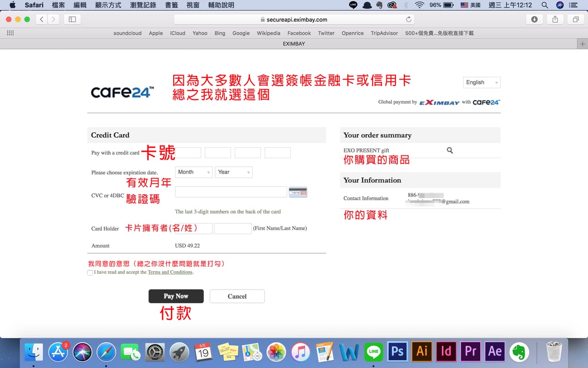Open Photoshop from the Dock
The image size is (588, 368).
click(397, 351)
